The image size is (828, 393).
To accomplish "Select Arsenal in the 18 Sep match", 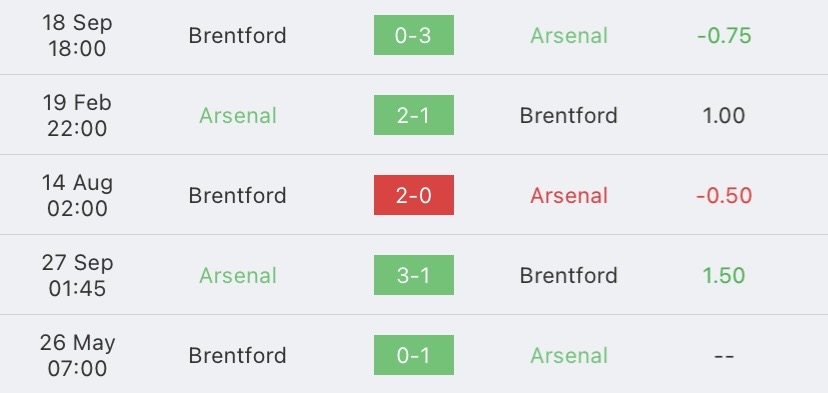I will tap(569, 35).
